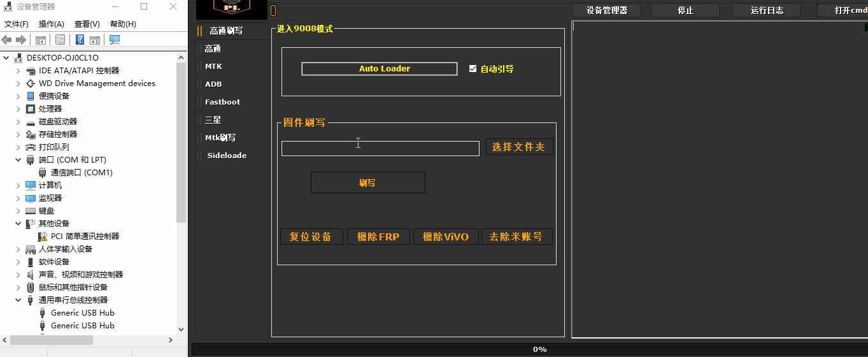Switch to the Fastboot sidebar tab

click(x=232, y=102)
